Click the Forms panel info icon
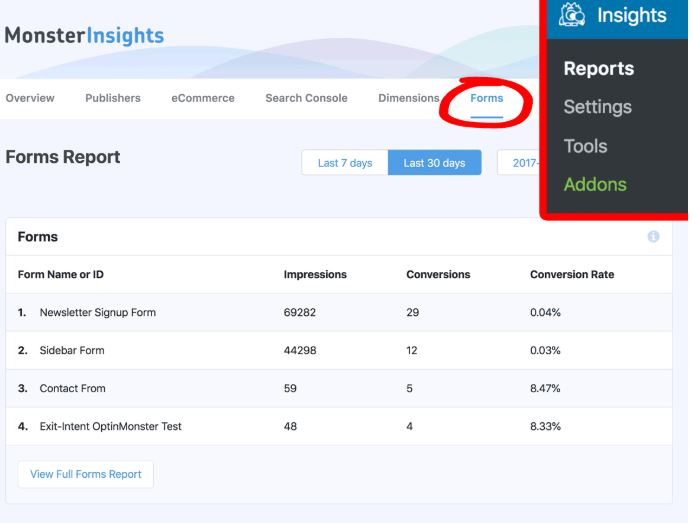Screen dimensions: 695x523 653,237
